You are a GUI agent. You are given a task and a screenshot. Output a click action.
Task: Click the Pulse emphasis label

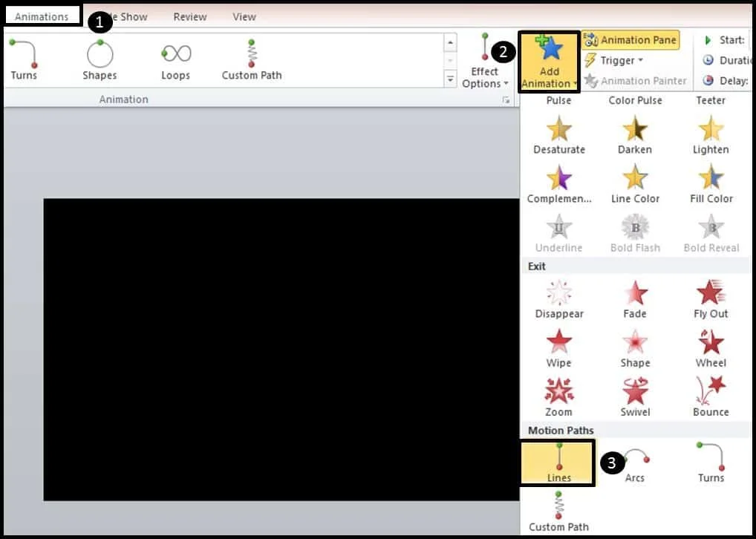558,100
